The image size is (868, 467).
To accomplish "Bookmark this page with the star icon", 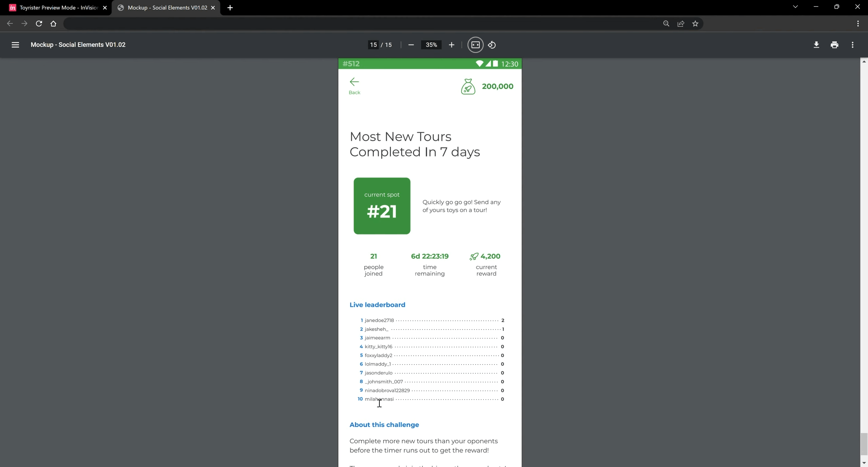I will [695, 23].
